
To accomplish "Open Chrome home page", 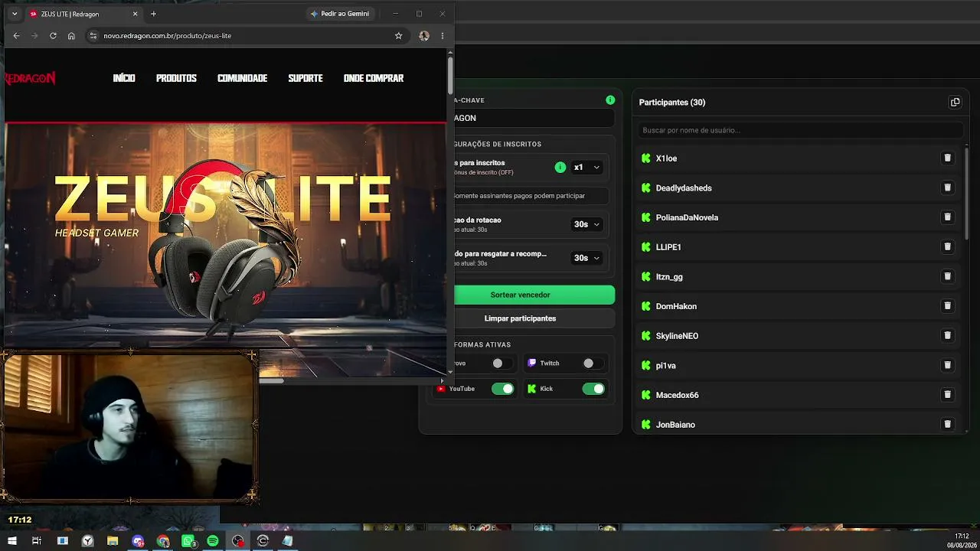I will [x=71, y=36].
